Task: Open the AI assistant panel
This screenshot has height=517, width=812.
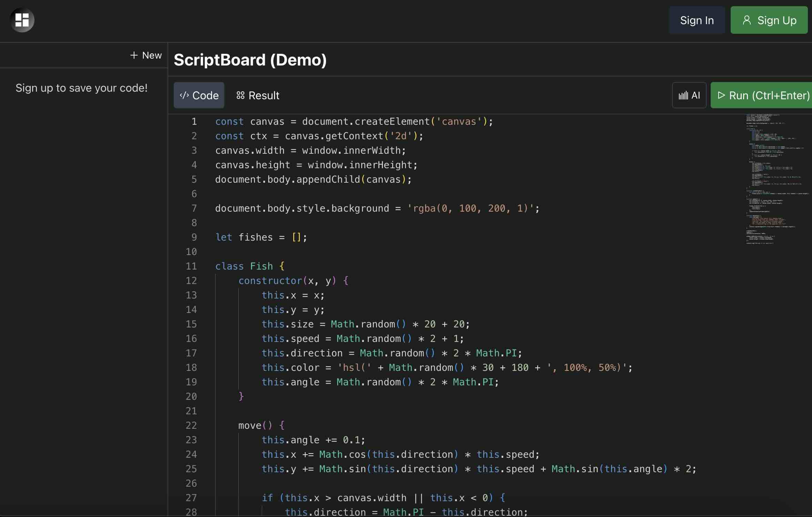Action: click(689, 95)
